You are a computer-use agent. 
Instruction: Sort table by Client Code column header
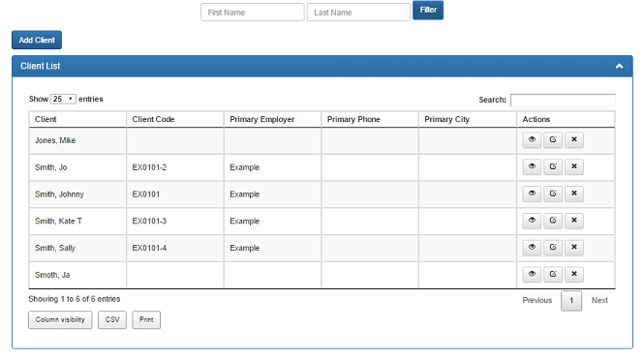175,119
